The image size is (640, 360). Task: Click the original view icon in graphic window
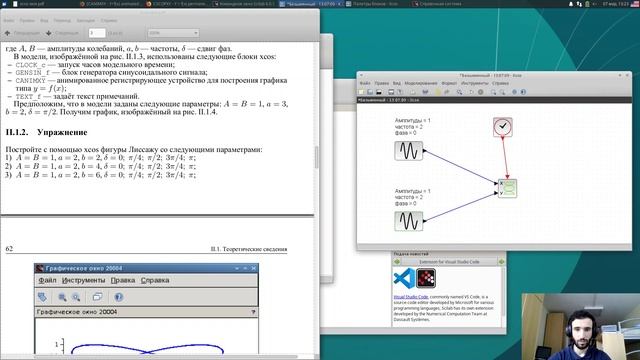(x=76, y=297)
